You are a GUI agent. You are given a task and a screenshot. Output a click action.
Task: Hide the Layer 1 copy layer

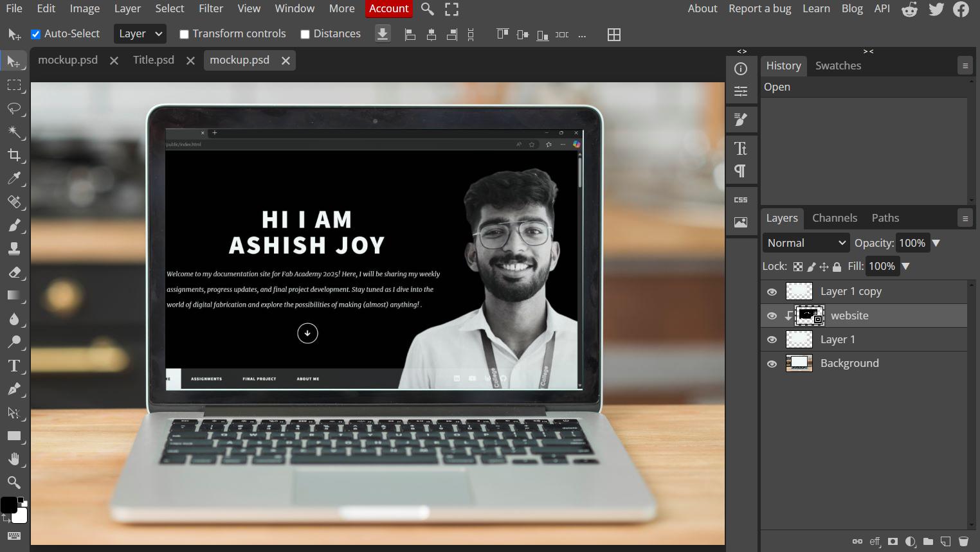[x=772, y=292]
